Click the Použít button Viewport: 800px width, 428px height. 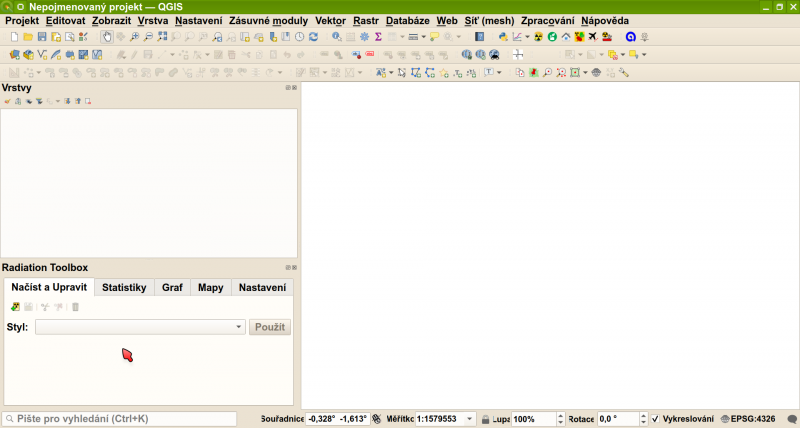click(x=269, y=327)
